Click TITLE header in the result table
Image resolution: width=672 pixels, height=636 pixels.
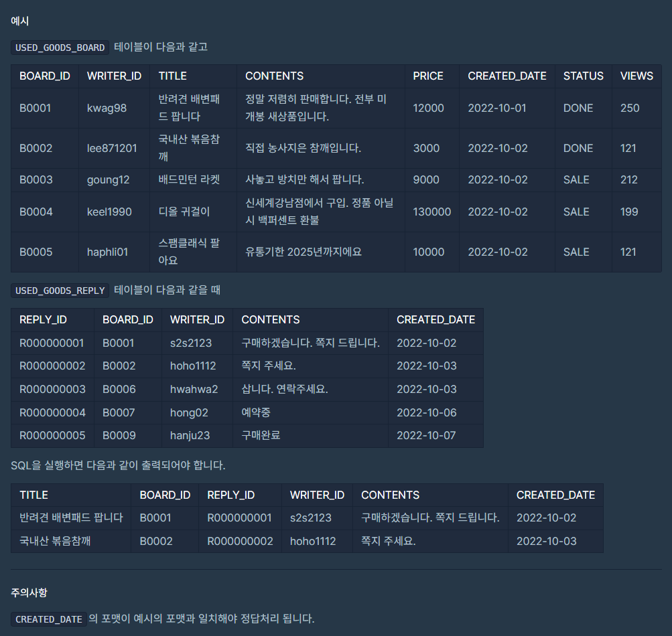(x=34, y=495)
